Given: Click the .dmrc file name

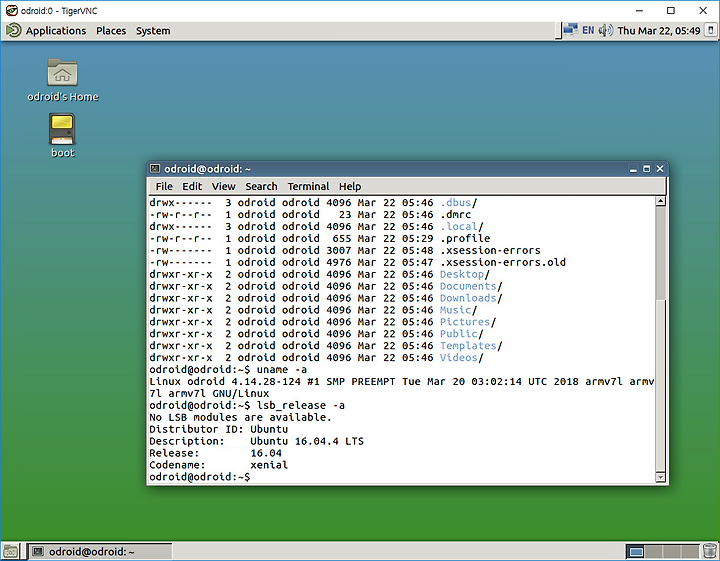Looking at the screenshot, I should coord(456,214).
